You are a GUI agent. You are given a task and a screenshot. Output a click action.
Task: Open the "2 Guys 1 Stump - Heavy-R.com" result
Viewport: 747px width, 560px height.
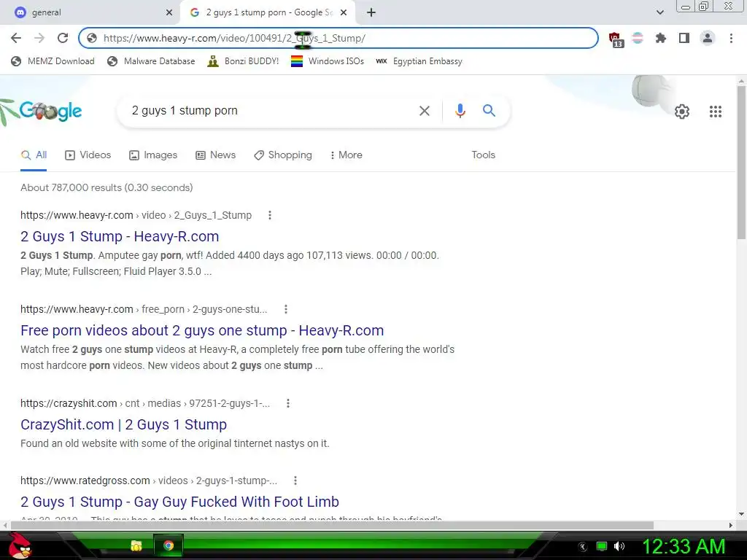[x=120, y=236]
